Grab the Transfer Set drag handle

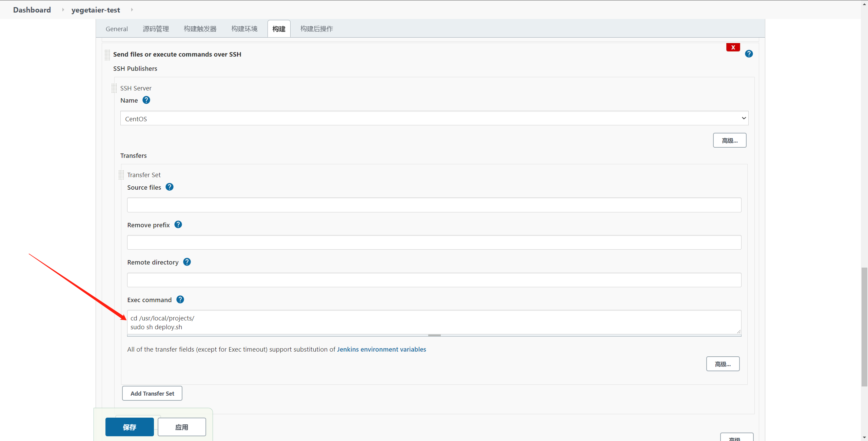point(121,175)
